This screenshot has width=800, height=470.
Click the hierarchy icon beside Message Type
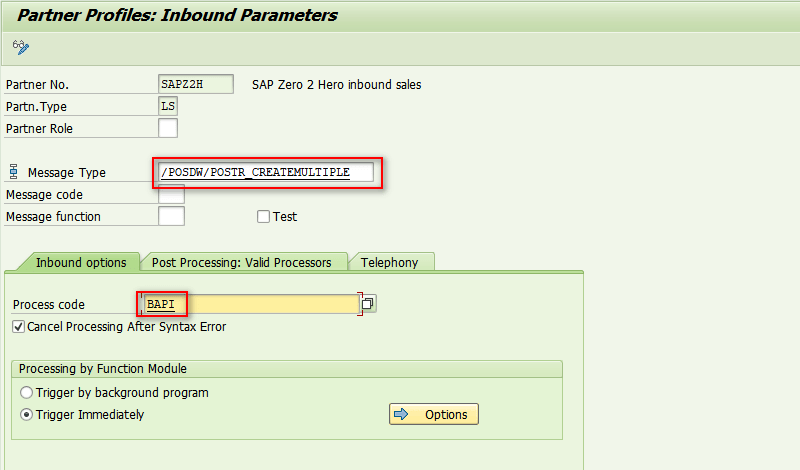coord(13,173)
